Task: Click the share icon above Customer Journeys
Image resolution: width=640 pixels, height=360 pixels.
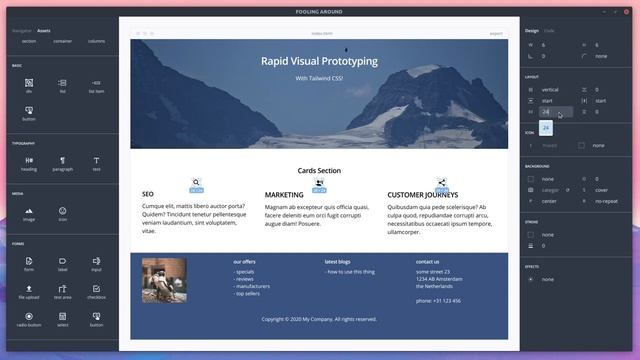Action: 442,182
